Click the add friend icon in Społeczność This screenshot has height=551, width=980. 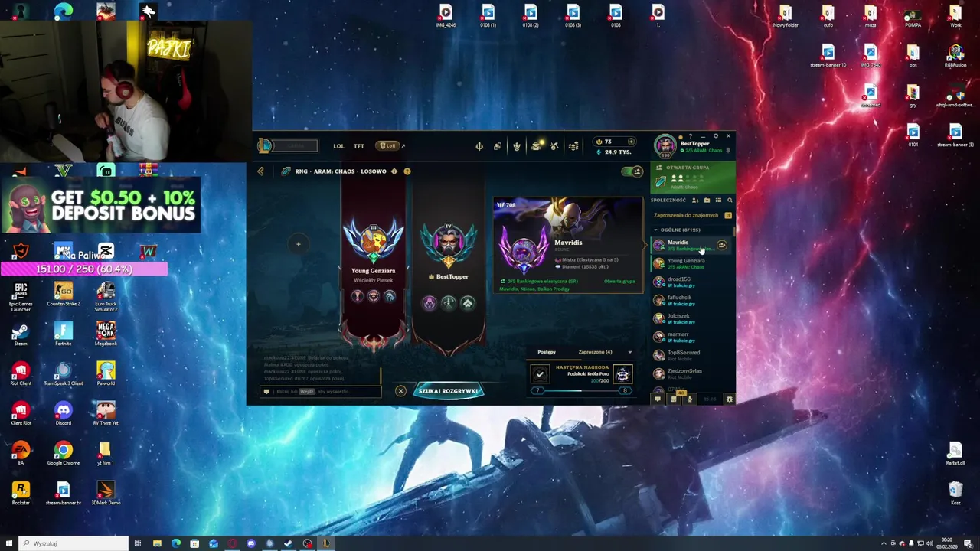click(695, 200)
